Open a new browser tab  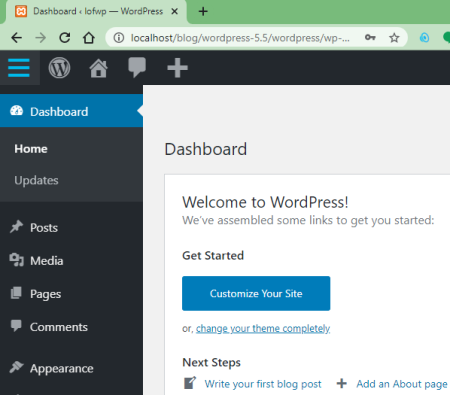[203, 12]
